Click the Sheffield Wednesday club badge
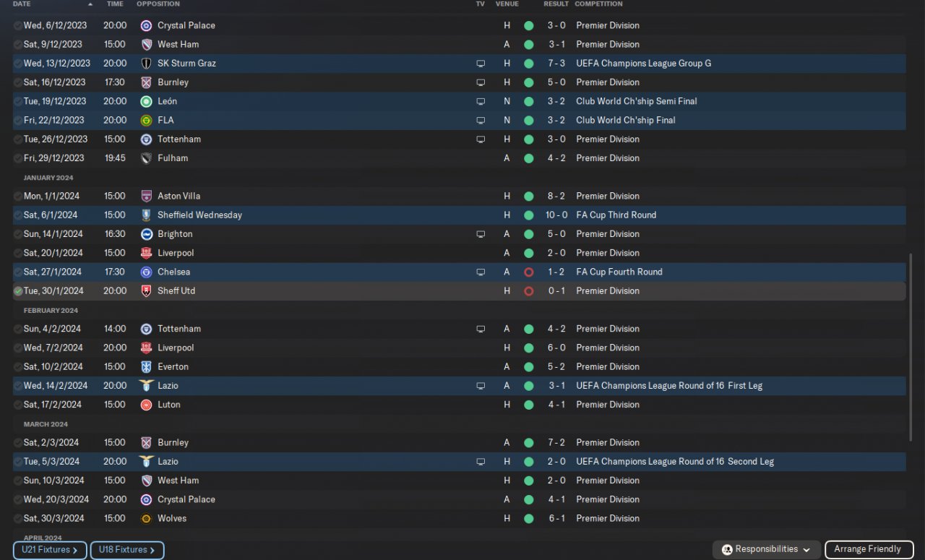 point(146,215)
